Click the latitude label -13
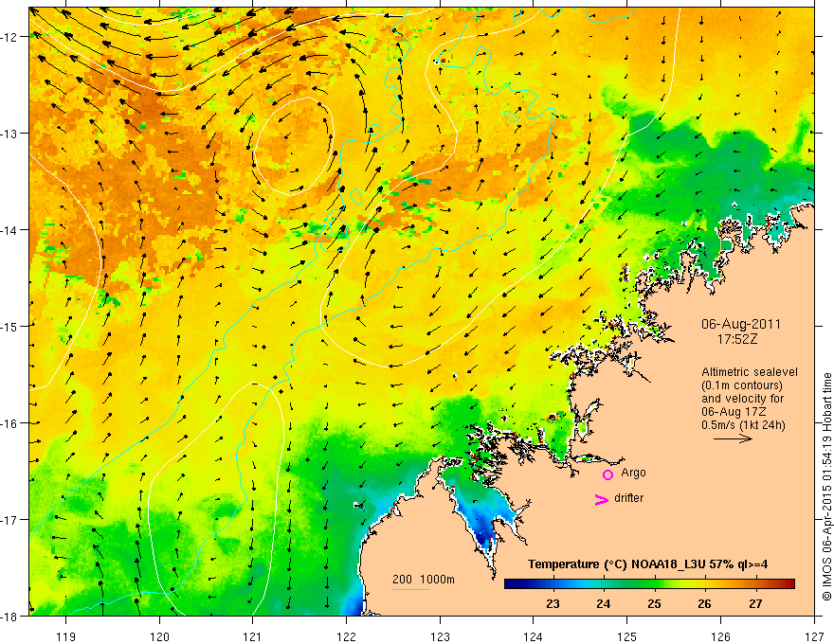 point(10,133)
